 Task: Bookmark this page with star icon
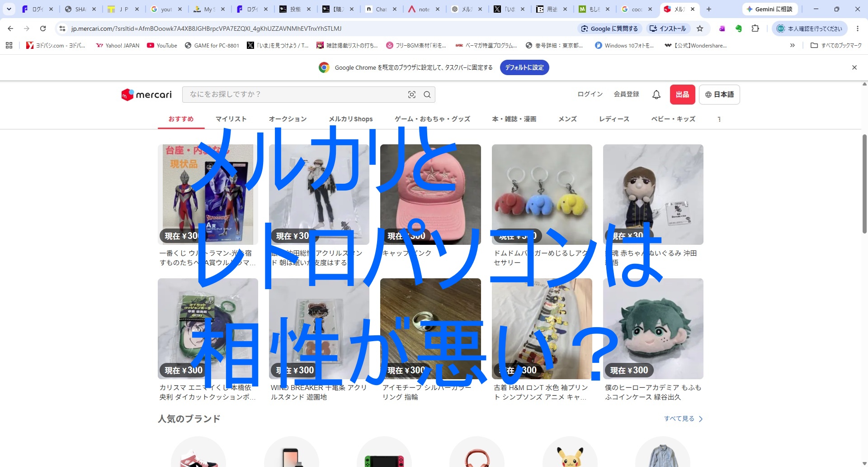click(700, 29)
